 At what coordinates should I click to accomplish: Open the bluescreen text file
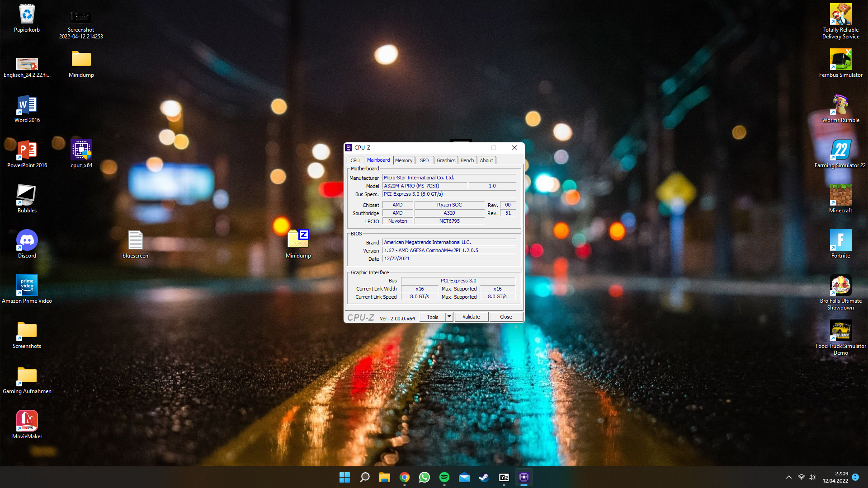point(135,241)
